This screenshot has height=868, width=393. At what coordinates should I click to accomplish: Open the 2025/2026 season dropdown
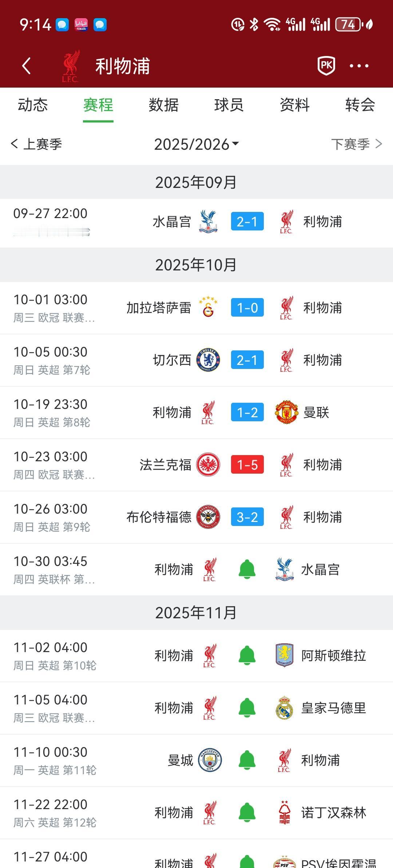tap(196, 144)
